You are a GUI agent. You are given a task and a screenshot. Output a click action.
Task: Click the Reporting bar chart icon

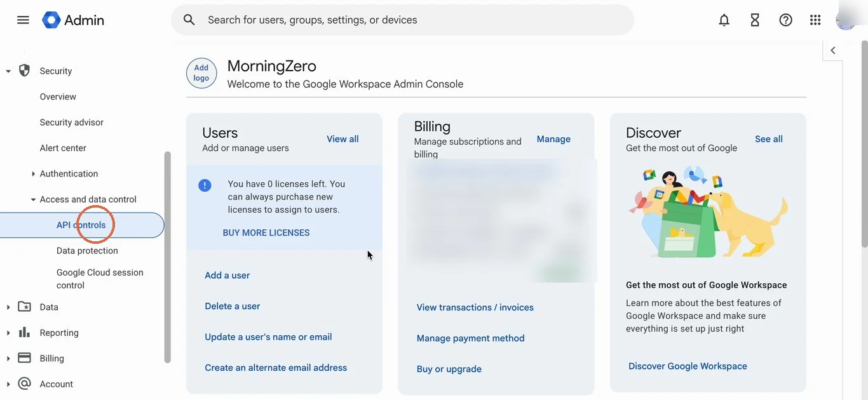(24, 332)
